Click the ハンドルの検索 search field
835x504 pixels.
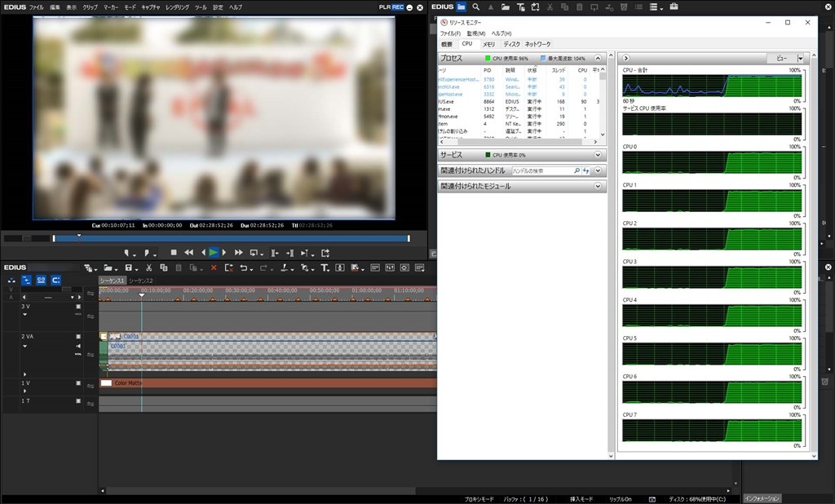[541, 171]
